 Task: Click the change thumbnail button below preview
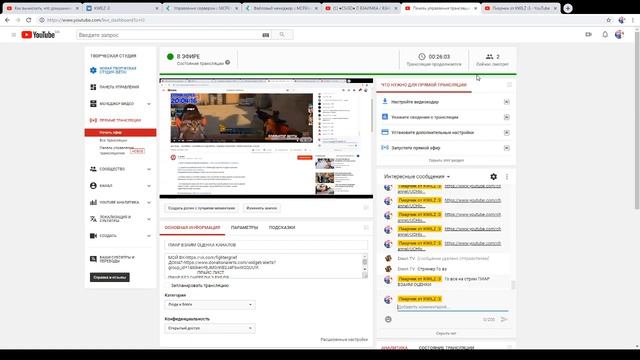pyautogui.click(x=261, y=208)
